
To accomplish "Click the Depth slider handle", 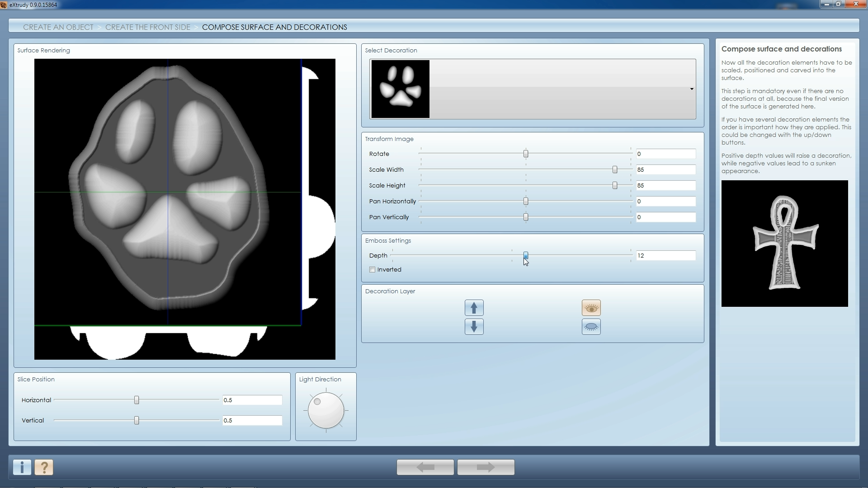I will (x=526, y=255).
